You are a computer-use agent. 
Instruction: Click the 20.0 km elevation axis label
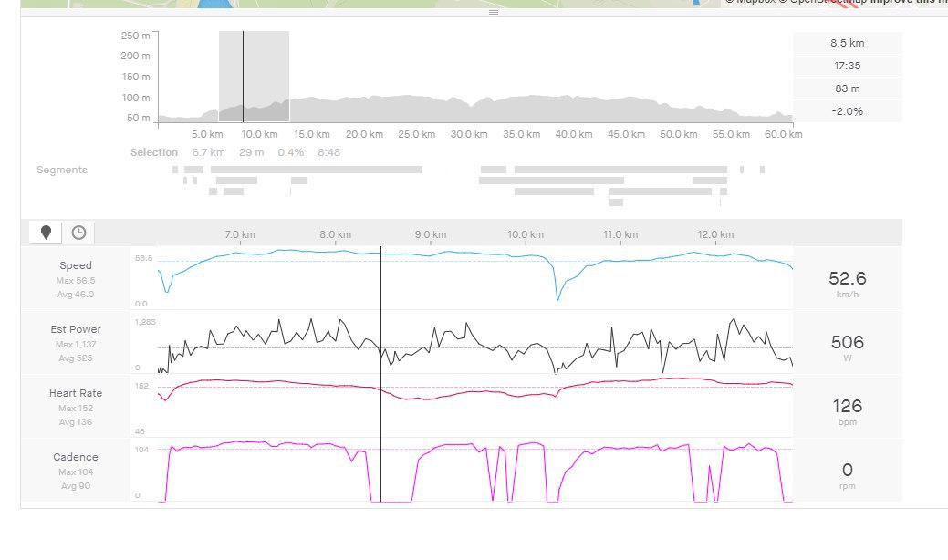(x=365, y=134)
